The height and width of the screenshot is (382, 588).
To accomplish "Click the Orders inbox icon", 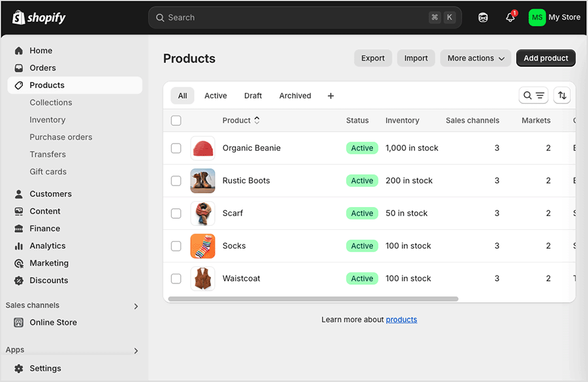I will pos(19,68).
